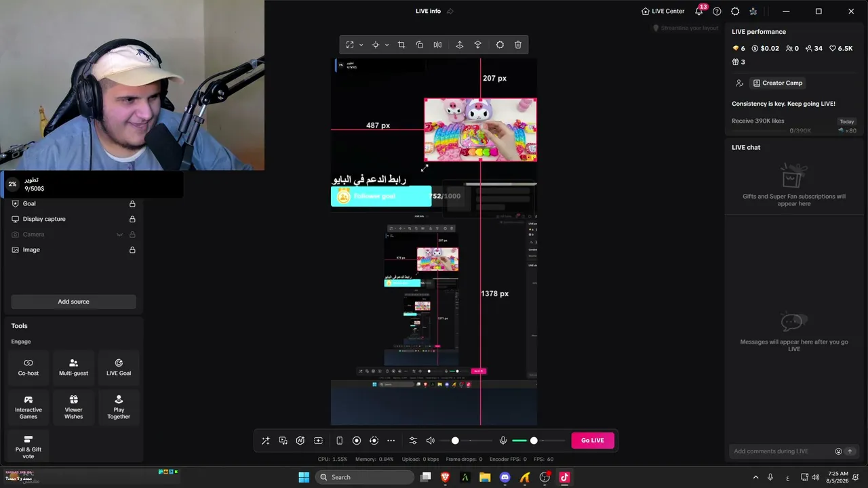Open Brave browser from the taskbar
Image resolution: width=868 pixels, height=488 pixels.
pyautogui.click(x=446, y=477)
